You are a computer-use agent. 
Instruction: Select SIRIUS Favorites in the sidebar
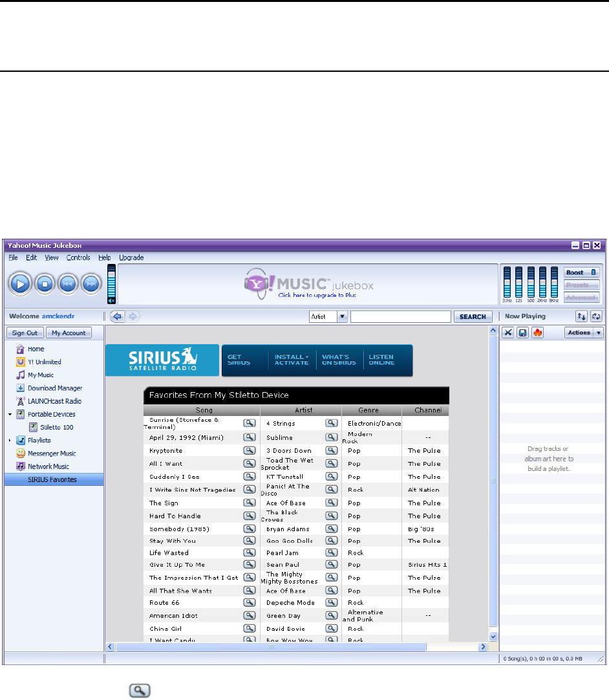pos(54,479)
